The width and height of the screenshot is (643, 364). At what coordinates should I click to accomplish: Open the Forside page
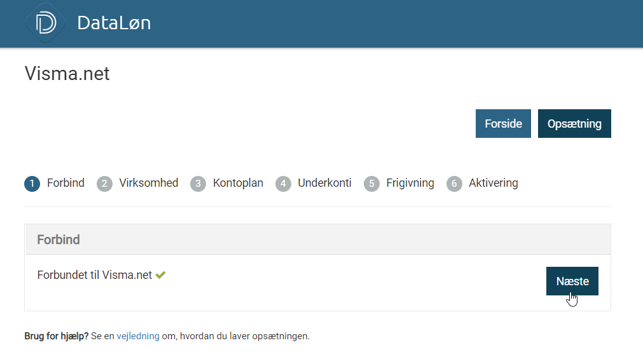pos(503,124)
